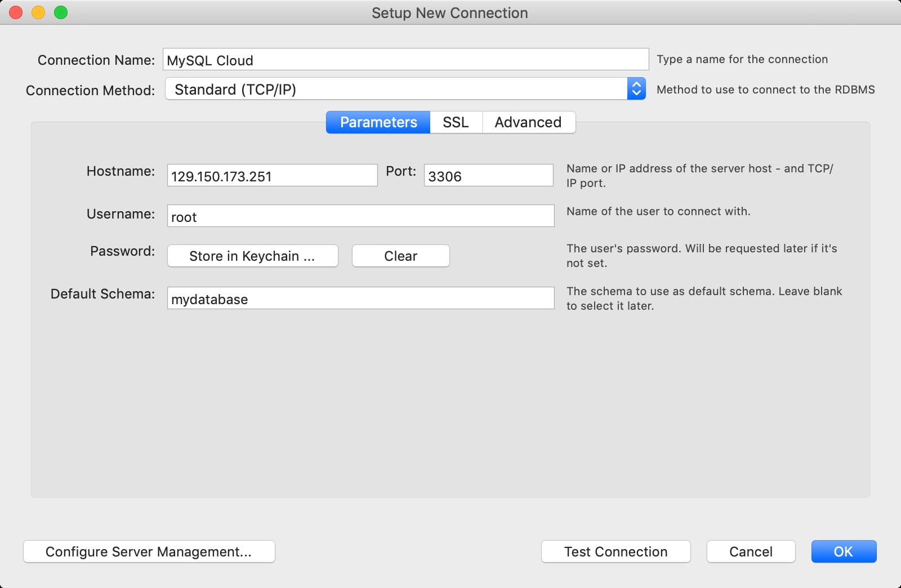Switch to the SSL tab
The width and height of the screenshot is (901, 588).
click(x=456, y=122)
